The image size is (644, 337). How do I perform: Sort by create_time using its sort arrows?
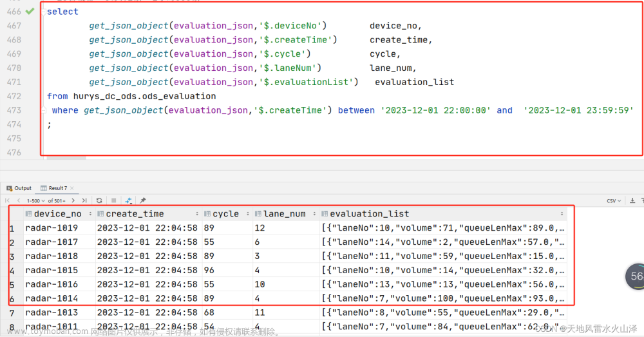pos(197,214)
